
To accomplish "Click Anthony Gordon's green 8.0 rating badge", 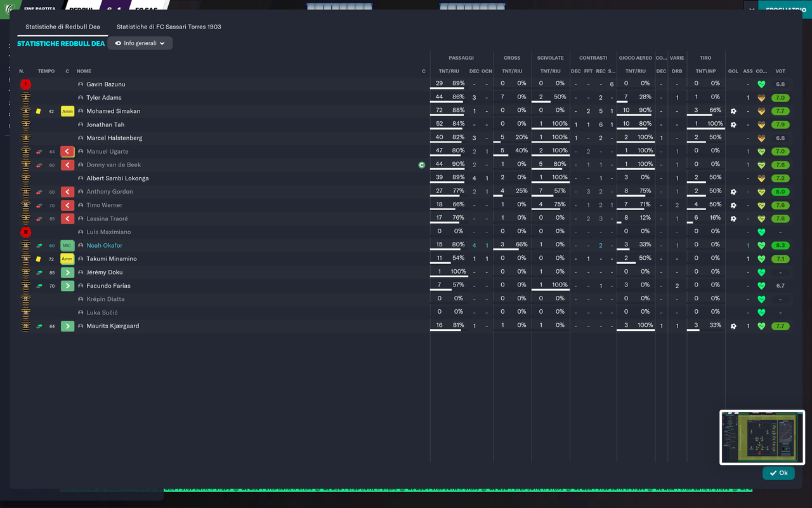I will point(780,192).
